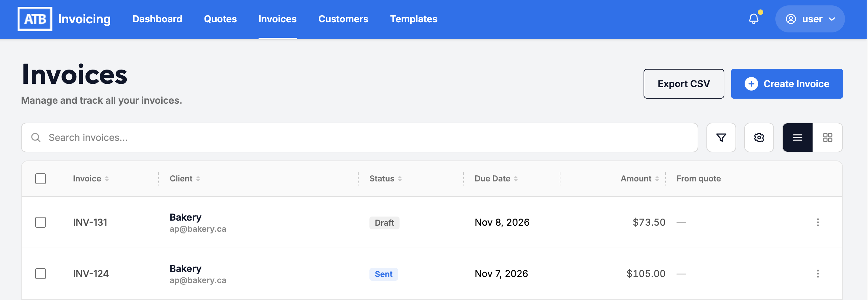
Task: Expand the user account dropdown
Action: 810,19
